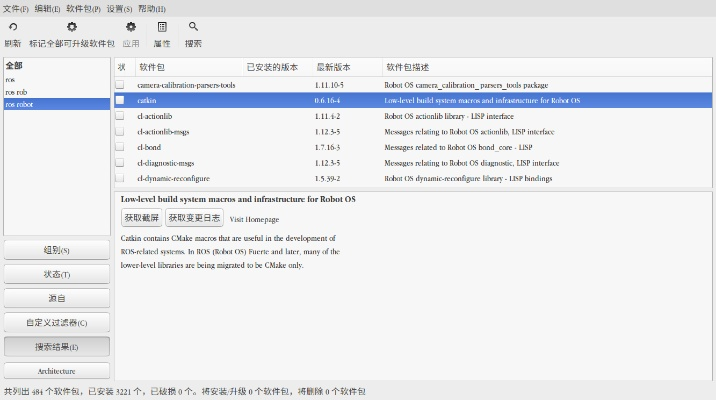The width and height of the screenshot is (716, 400).
Task: Click the 获取截屏 button
Action: (141, 217)
